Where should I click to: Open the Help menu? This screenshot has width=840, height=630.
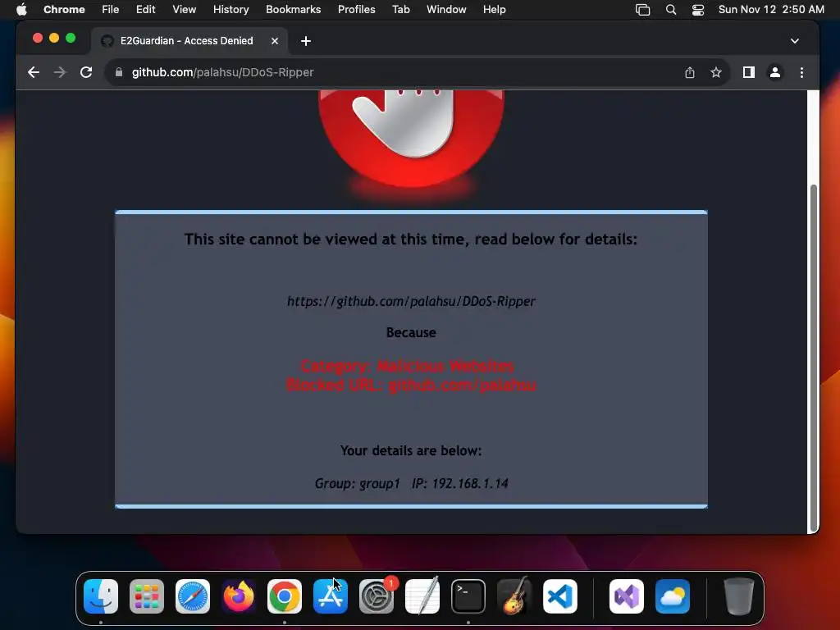coord(494,10)
